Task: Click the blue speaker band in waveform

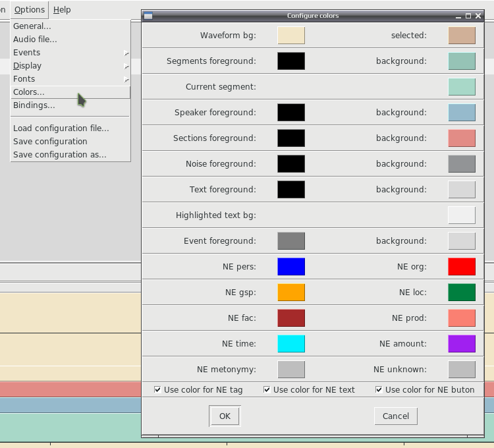Action: pos(70,405)
